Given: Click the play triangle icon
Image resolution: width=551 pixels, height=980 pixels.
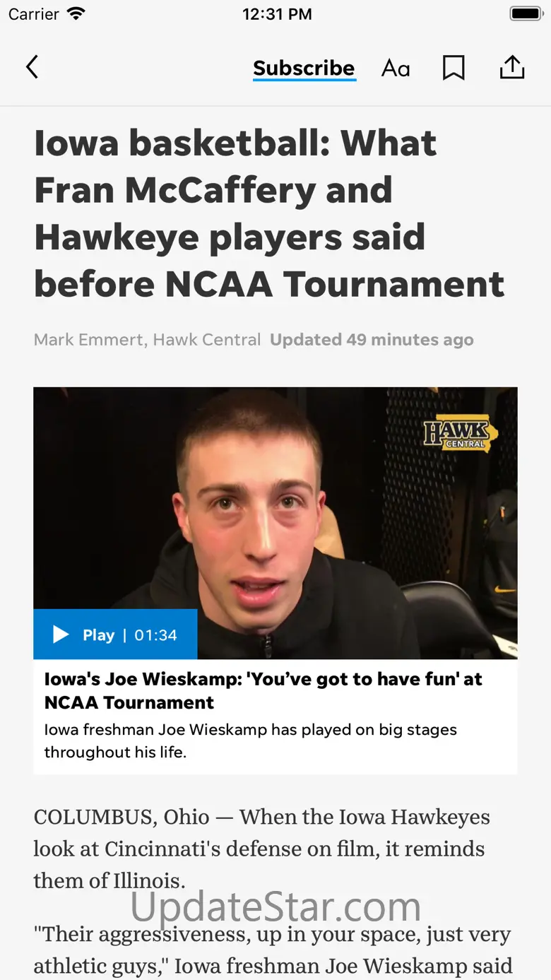Looking at the screenshot, I should tap(61, 634).
